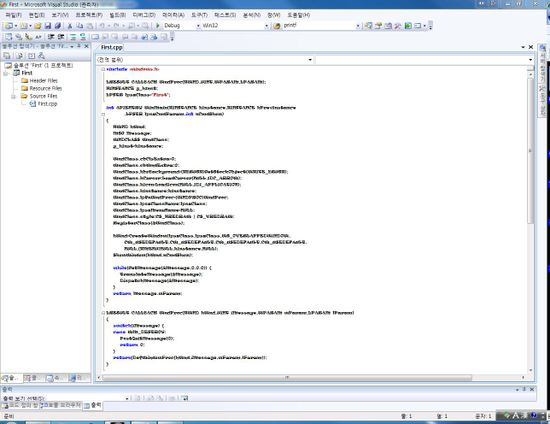Click the comment out selected lines icon
Screen dimensions: 550x424
tap(73, 37)
